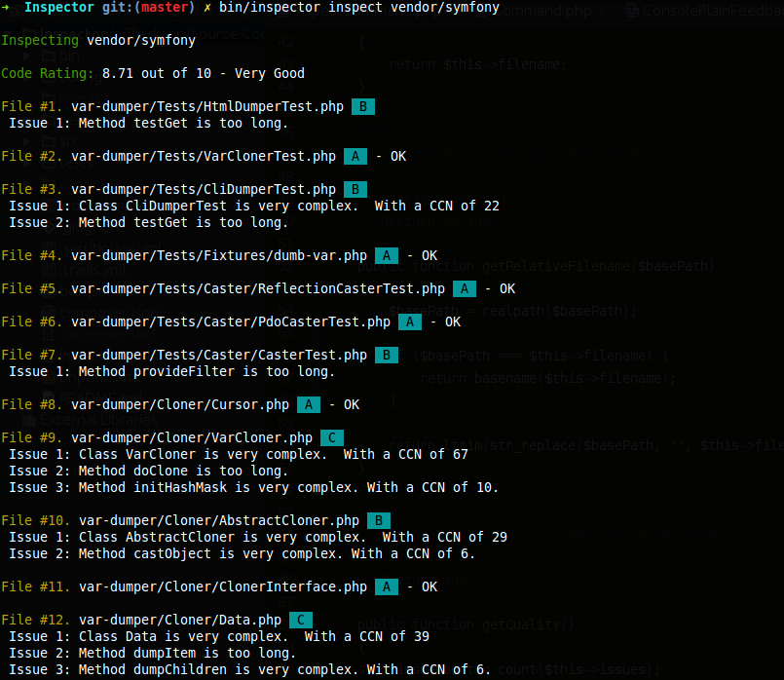784x680 pixels.
Task: Click 'Method dumpChildren is very complex' issue
Action: point(284,669)
